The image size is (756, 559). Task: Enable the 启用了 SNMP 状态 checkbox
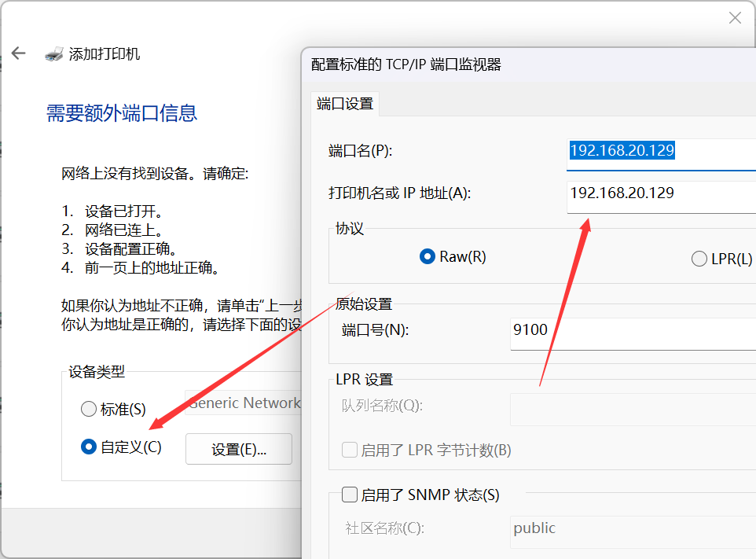[349, 495]
